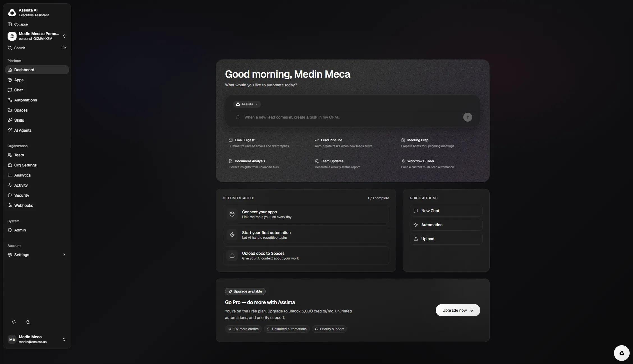633x364 pixels.
Task: Open the Skills page
Action: pos(37,120)
